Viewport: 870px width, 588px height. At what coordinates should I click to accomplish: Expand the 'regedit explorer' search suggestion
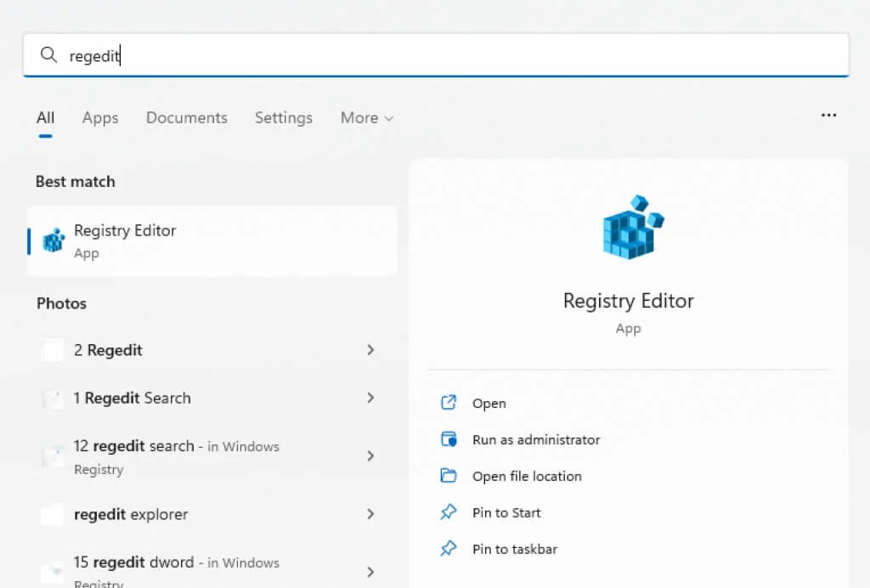[370, 514]
